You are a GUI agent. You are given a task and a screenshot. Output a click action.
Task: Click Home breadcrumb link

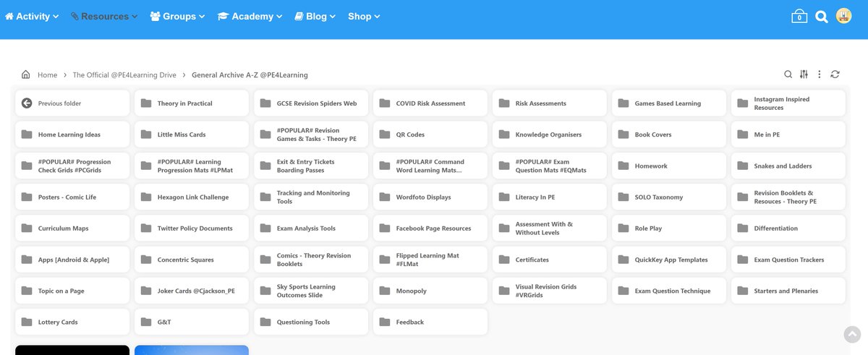pyautogui.click(x=47, y=74)
